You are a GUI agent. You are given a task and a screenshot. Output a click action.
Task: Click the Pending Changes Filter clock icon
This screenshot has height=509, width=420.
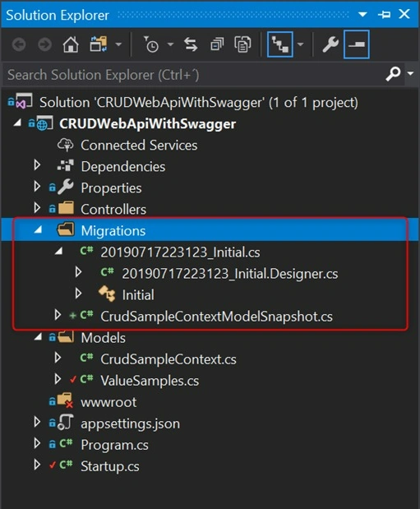(x=151, y=44)
